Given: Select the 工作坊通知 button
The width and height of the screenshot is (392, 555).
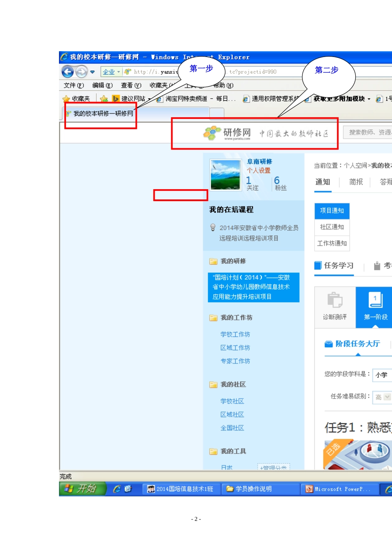Looking at the screenshot, I should click(x=332, y=243).
